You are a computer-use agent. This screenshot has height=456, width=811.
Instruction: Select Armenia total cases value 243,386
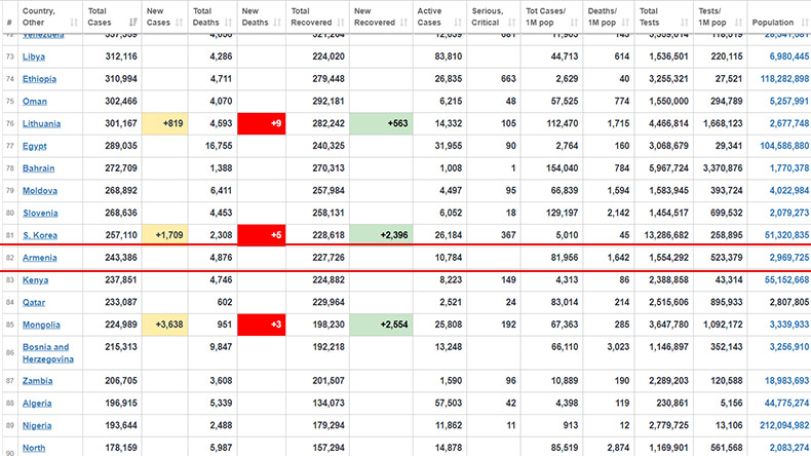[x=121, y=257]
